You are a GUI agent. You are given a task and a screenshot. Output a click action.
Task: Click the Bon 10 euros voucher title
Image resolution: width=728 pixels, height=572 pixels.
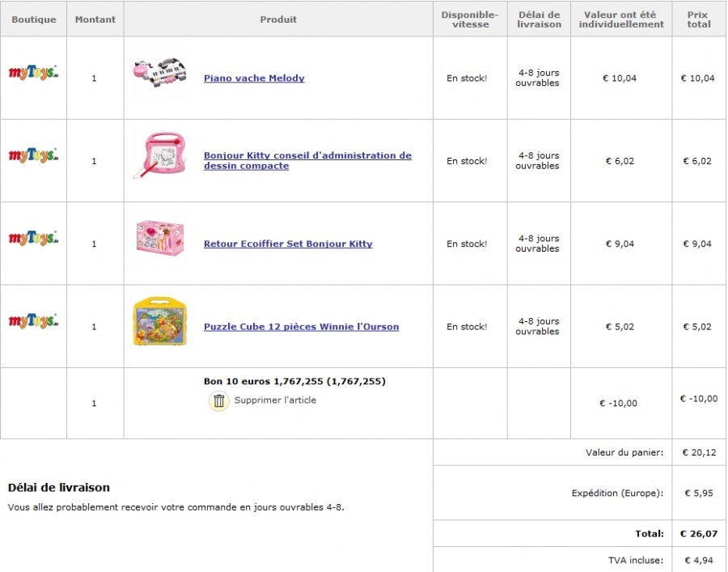click(x=294, y=381)
